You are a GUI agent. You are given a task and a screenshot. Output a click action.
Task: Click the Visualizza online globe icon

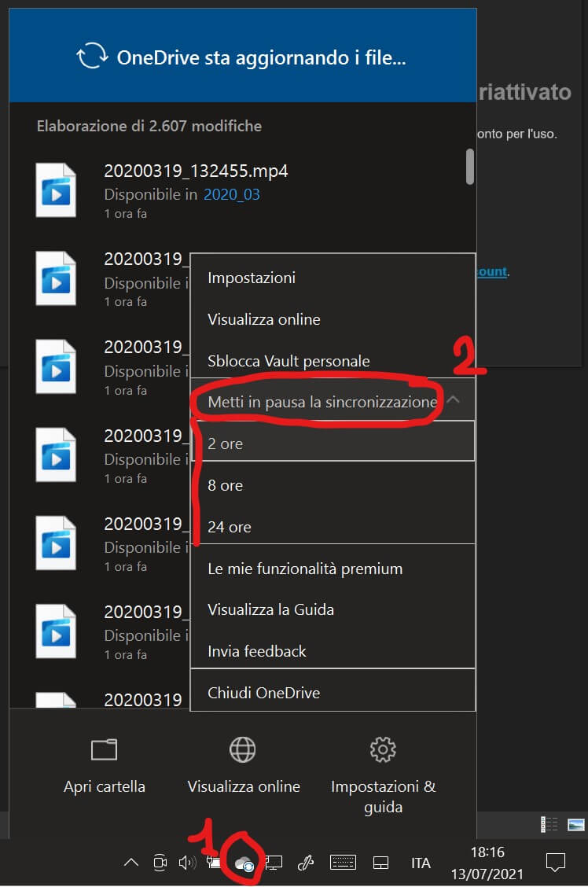[243, 750]
